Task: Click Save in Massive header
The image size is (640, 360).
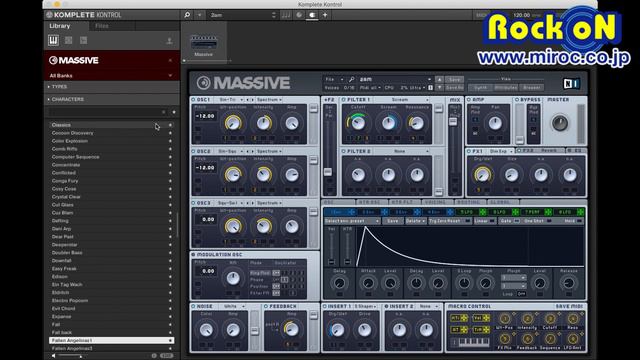Action: (x=454, y=80)
